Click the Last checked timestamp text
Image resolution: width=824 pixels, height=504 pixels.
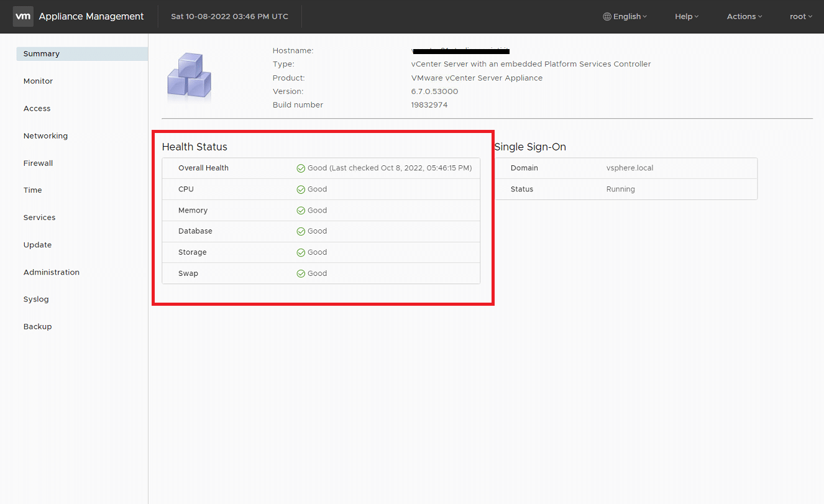point(400,168)
